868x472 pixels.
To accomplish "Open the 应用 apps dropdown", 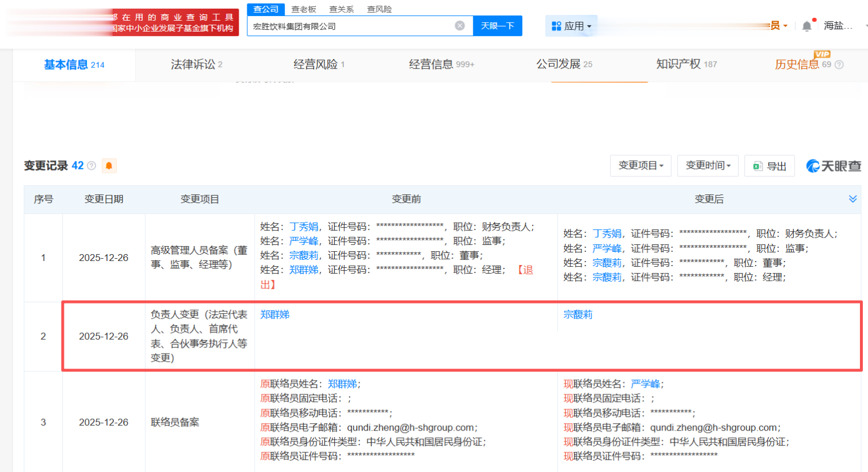I will pos(571,26).
